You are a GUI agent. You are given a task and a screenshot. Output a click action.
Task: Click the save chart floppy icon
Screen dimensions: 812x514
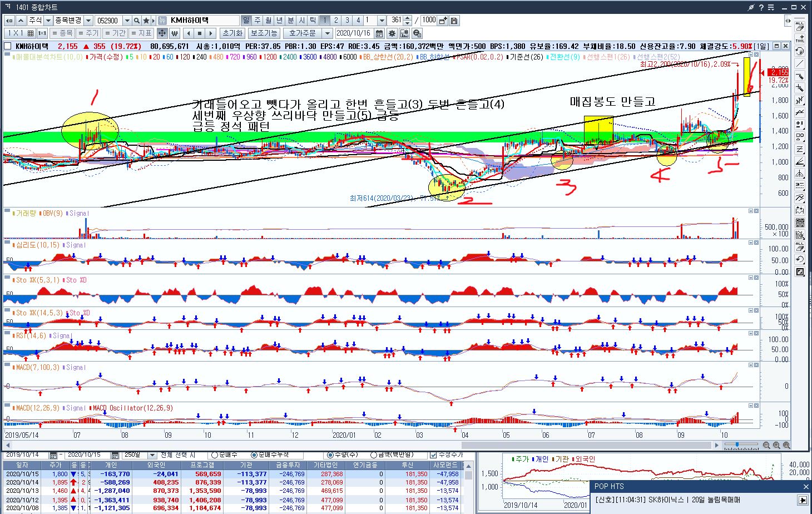(x=454, y=21)
